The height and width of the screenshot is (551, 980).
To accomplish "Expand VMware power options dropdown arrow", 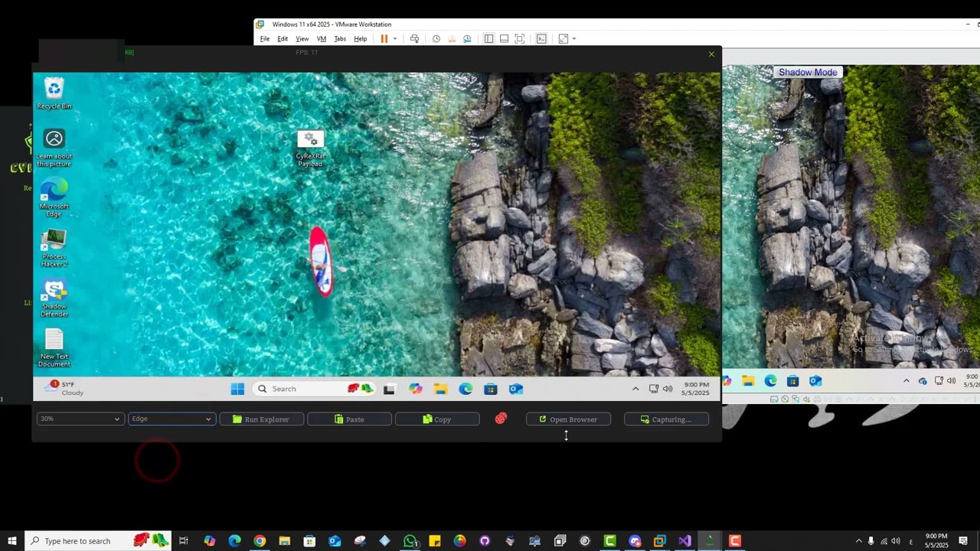I will 395,39.
